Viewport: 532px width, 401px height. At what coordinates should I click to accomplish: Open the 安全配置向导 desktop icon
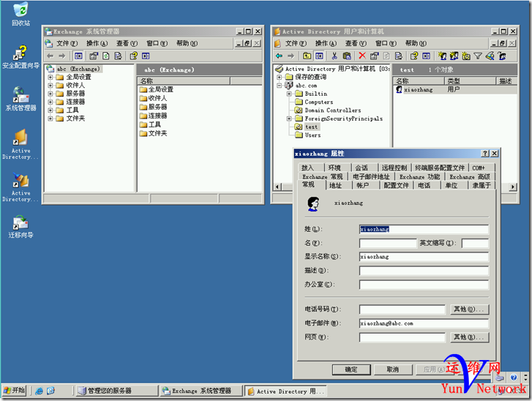21,56
